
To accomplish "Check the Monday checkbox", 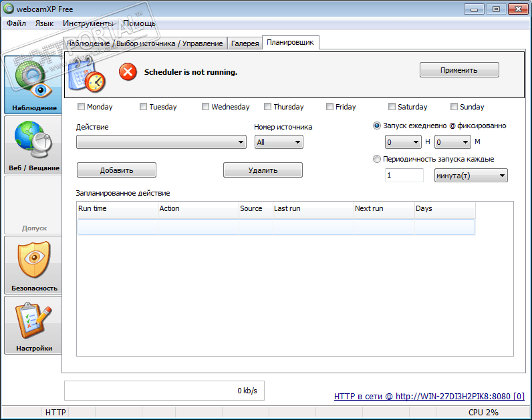I will pos(81,107).
